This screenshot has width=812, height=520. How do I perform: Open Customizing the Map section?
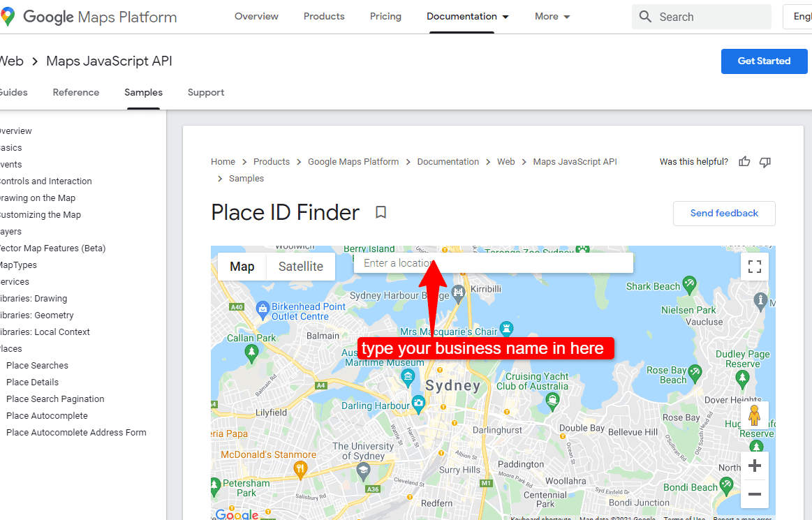click(40, 214)
